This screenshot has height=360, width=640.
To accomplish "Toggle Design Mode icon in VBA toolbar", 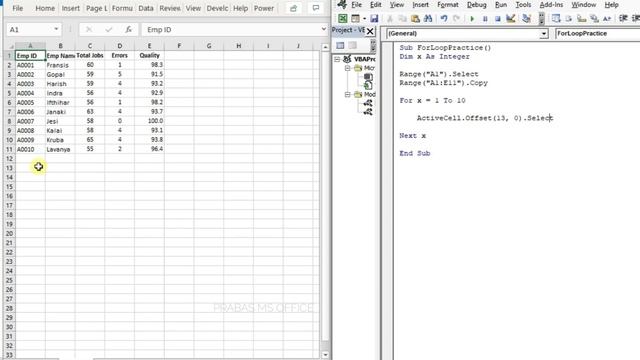I will click(x=510, y=19).
